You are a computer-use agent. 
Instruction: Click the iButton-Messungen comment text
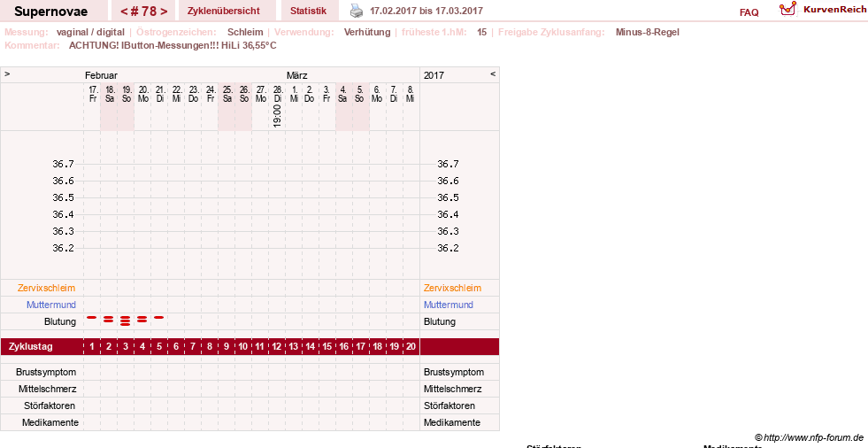[173, 45]
